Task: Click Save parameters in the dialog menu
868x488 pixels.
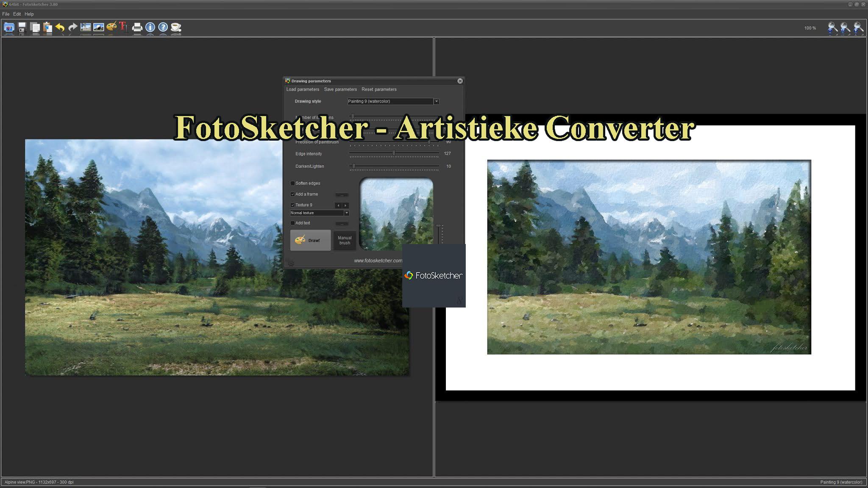Action: 340,89
